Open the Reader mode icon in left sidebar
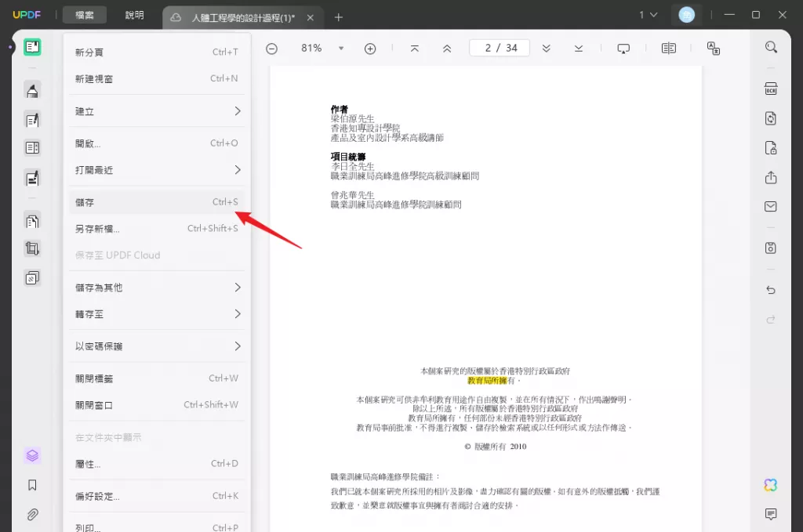Viewport: 803px width, 532px height. 32,47
